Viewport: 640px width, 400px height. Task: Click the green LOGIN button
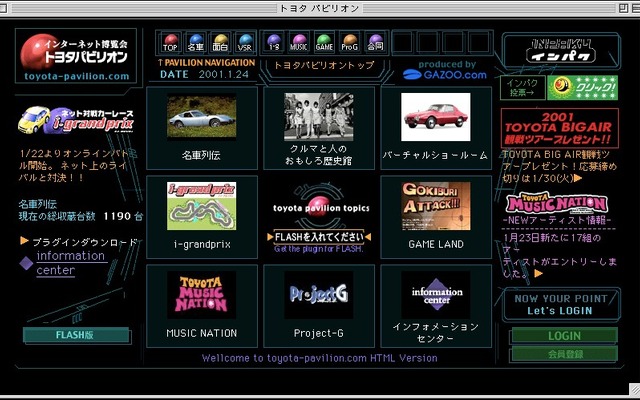[x=564, y=336]
